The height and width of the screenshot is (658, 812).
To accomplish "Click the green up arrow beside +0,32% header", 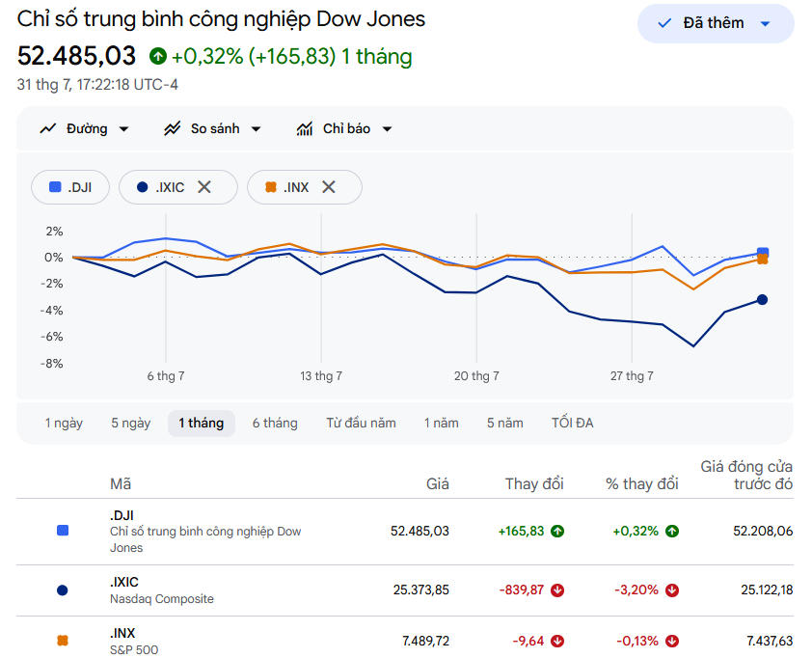I will [x=158, y=56].
